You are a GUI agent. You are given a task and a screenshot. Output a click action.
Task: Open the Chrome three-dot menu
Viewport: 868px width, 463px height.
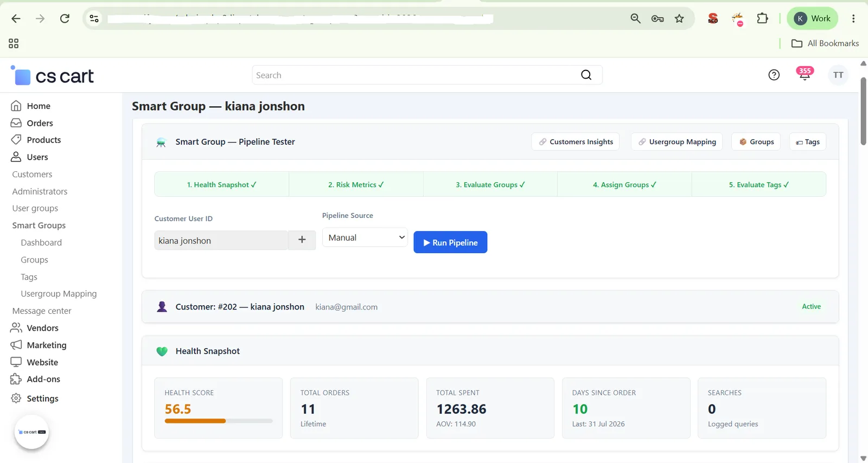point(853,18)
